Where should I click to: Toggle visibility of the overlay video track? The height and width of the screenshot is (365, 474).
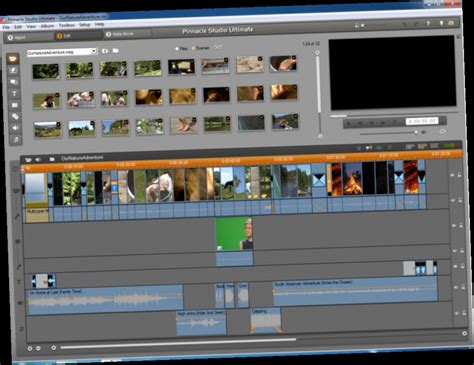(454, 226)
